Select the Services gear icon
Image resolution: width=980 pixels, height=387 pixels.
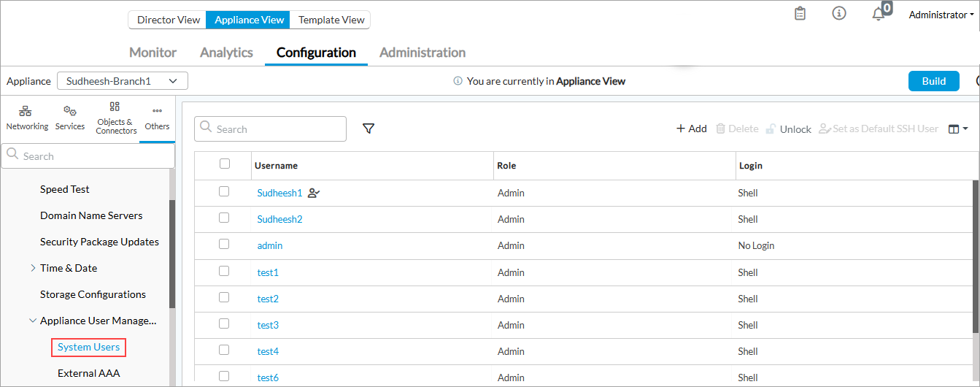(70, 118)
